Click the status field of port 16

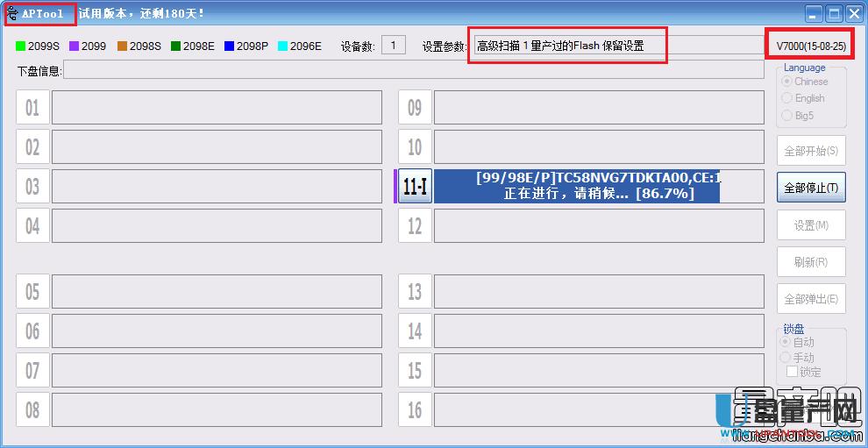[x=599, y=409]
